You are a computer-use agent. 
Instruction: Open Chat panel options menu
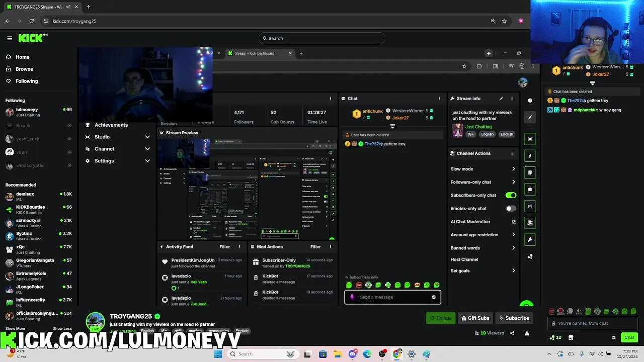[x=439, y=99]
